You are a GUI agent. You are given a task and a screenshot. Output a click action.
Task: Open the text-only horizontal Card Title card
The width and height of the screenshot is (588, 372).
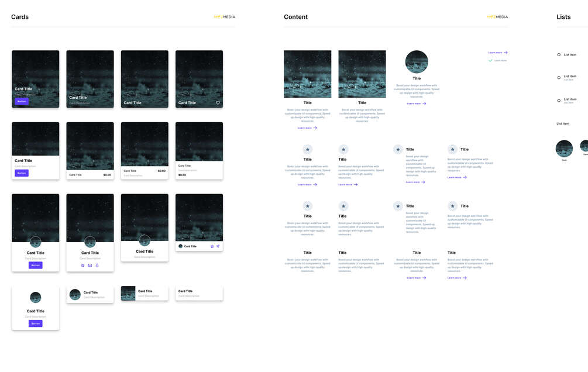(199, 293)
